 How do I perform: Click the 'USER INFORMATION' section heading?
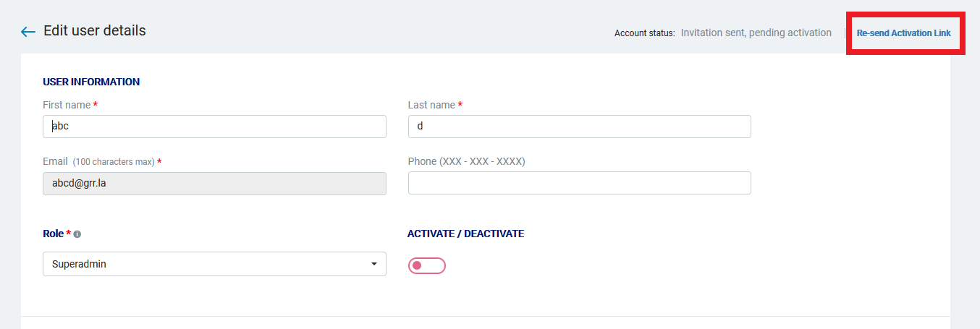(x=91, y=82)
